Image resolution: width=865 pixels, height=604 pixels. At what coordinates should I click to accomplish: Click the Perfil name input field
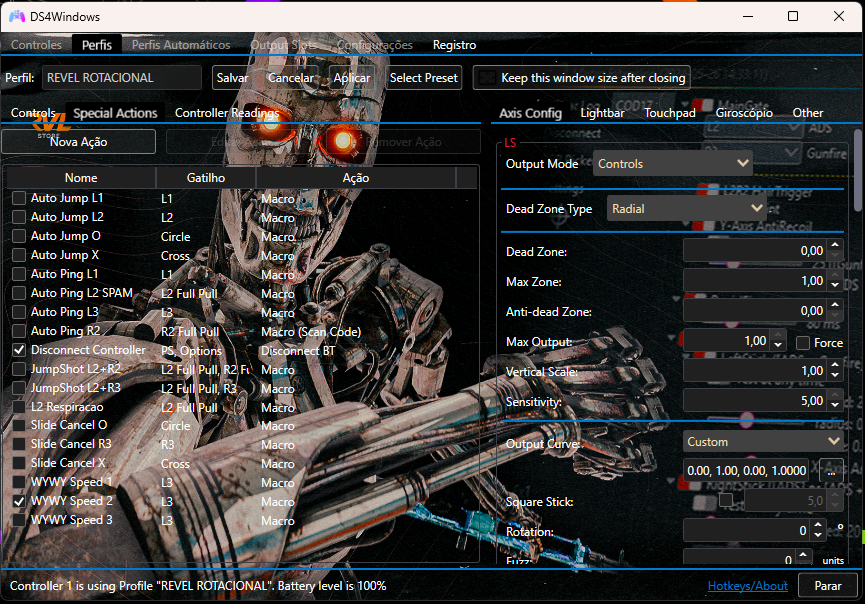[122, 78]
